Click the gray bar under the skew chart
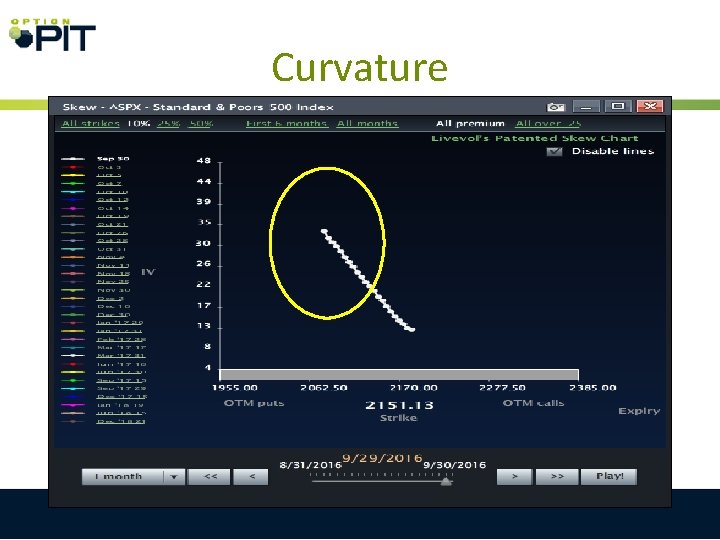Image resolution: width=720 pixels, height=540 pixels. (x=399, y=375)
